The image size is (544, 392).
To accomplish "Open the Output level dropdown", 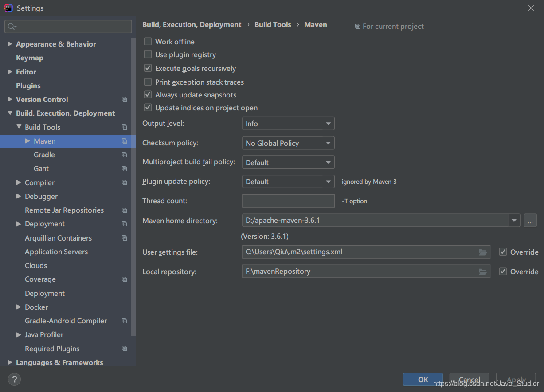I will 288,124.
